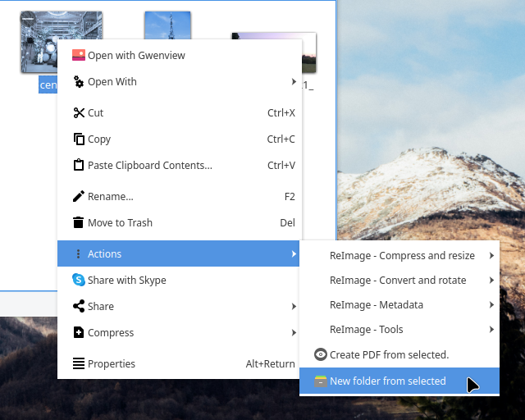Expand the Open With submenu arrow
The width and height of the screenshot is (525, 420).
tap(294, 82)
